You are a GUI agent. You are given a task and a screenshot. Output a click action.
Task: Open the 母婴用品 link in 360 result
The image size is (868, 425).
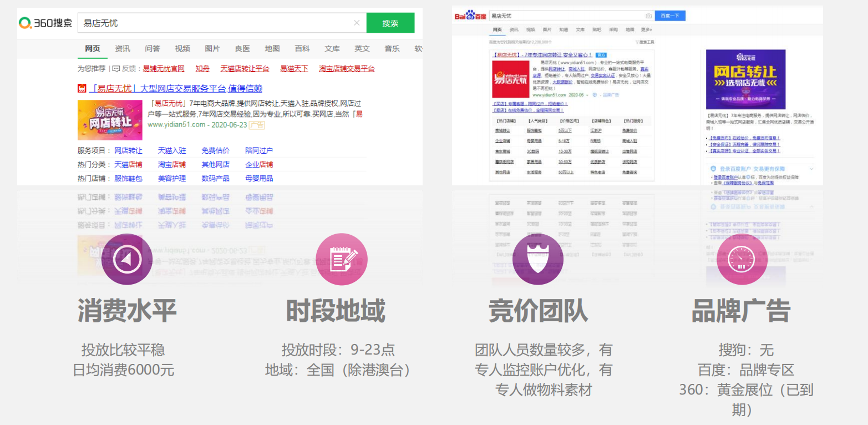259,179
